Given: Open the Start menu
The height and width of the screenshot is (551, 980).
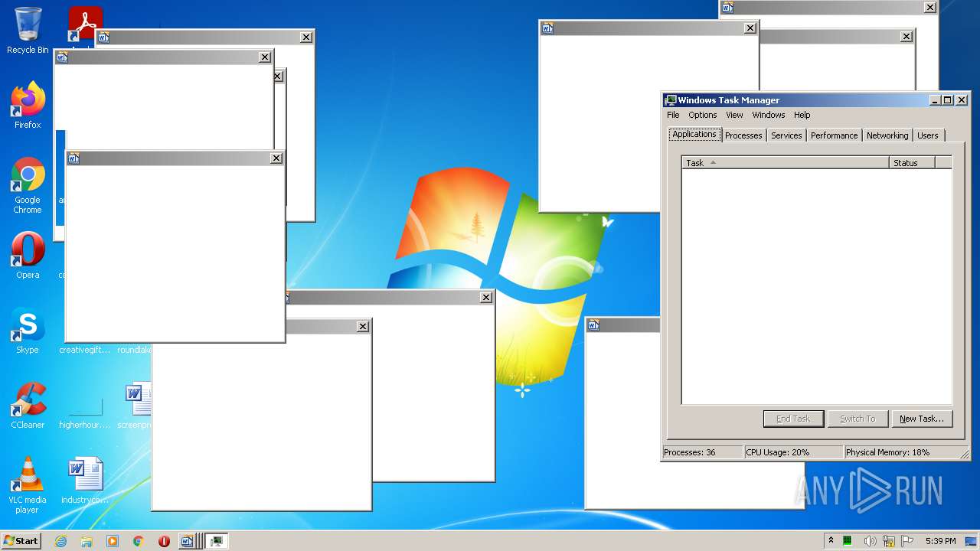Looking at the screenshot, I should tap(21, 541).
